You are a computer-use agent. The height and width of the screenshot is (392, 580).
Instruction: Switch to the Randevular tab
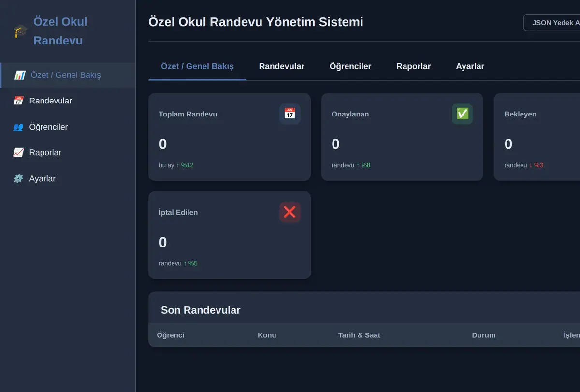282,66
